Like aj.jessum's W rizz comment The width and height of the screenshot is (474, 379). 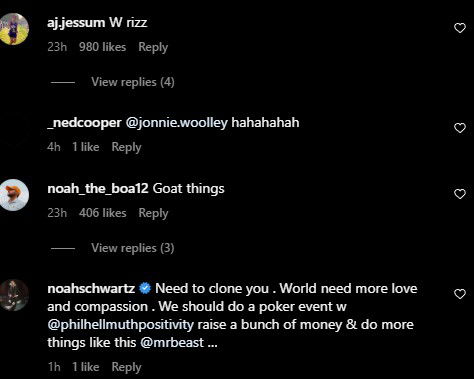click(460, 28)
